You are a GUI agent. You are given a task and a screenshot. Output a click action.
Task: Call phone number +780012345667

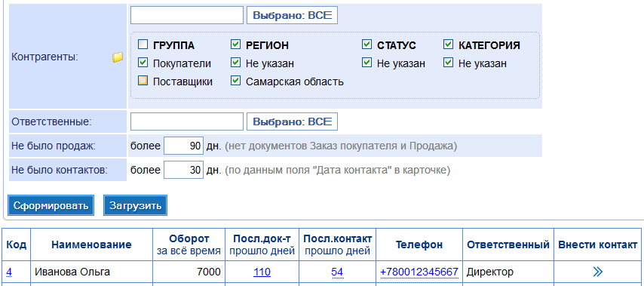point(419,272)
